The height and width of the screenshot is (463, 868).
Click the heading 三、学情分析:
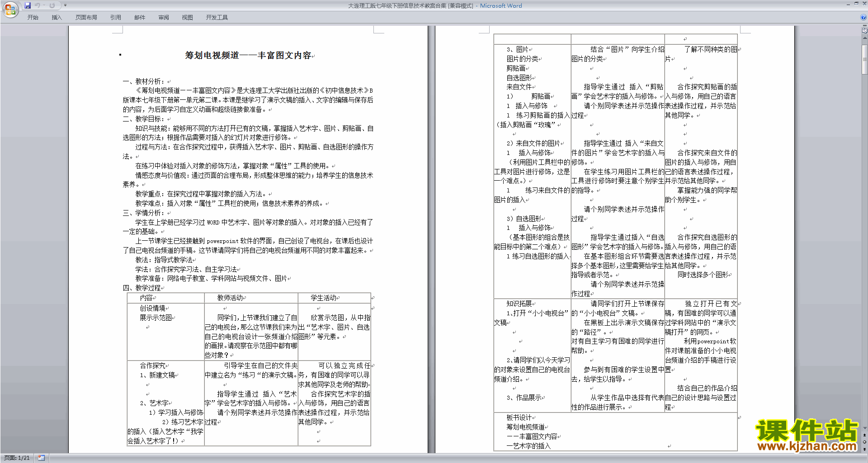pyautogui.click(x=144, y=213)
